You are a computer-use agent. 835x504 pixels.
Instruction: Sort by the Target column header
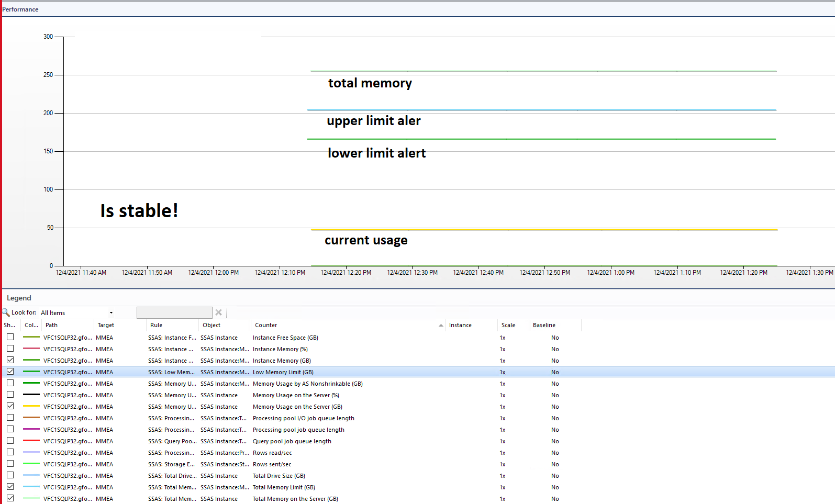click(x=120, y=325)
